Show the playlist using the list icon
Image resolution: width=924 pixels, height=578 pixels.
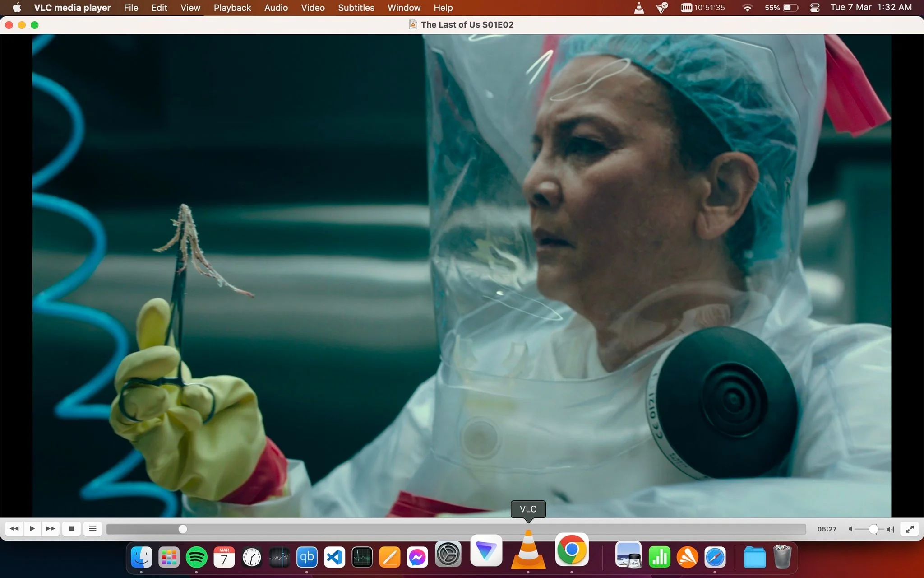[92, 529]
